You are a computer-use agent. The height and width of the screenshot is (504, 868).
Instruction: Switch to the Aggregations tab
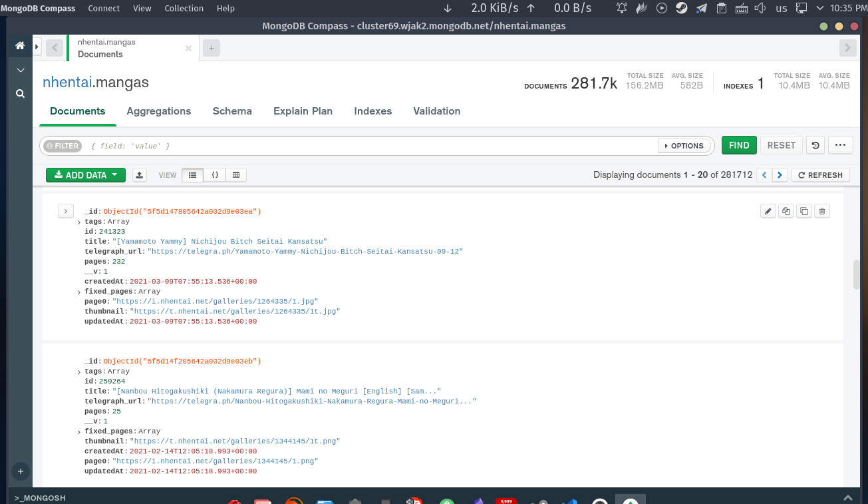pos(159,111)
